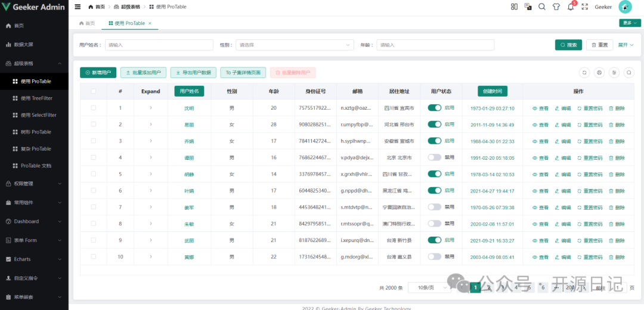This screenshot has width=644, height=310.
Task: Expand search form with 展开
Action: click(626, 45)
